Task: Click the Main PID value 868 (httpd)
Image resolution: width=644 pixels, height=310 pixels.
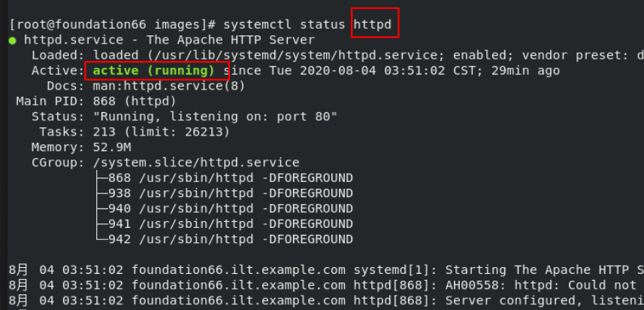Action: pyautogui.click(x=135, y=101)
